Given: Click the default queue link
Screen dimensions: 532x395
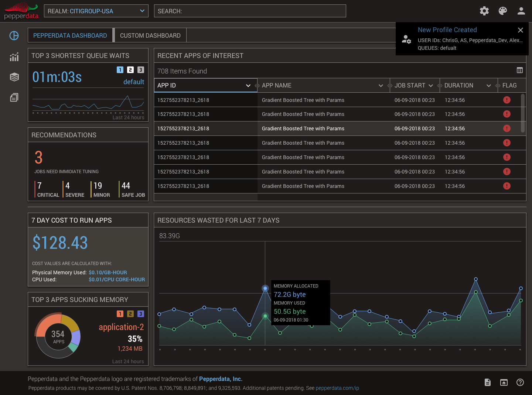Looking at the screenshot, I should click(134, 82).
